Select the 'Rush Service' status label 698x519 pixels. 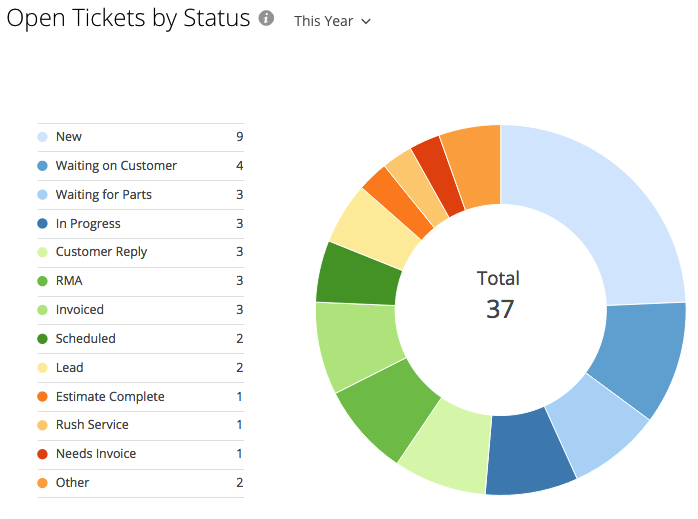click(92, 425)
